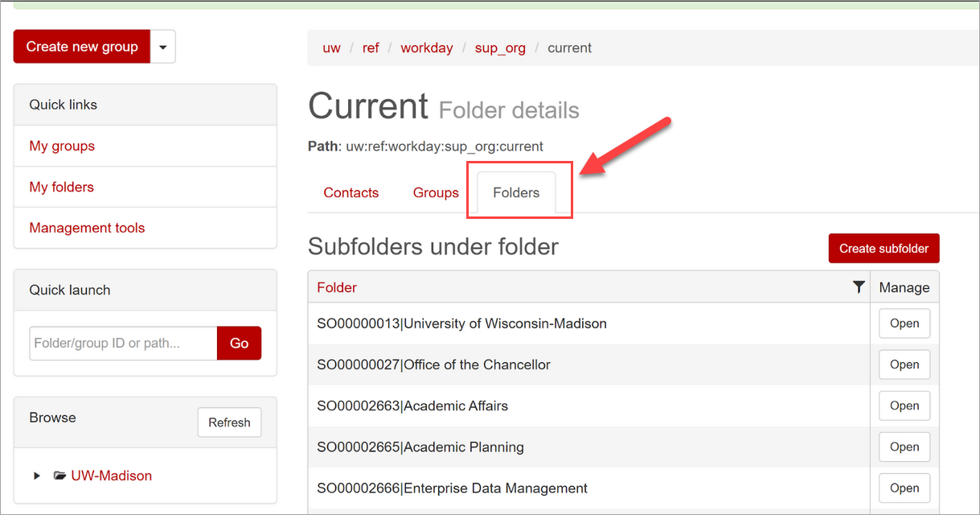
Task: Click the SO00000027|Office of the Chancellor text
Action: [433, 365]
